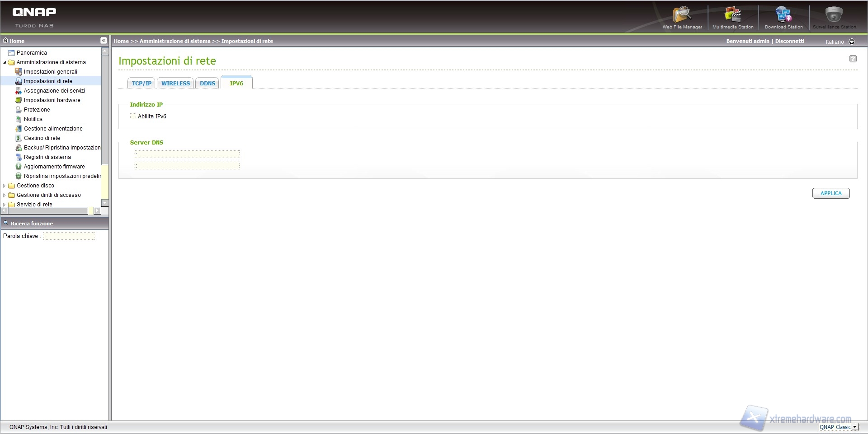Open Aggiornamento firmware in the tree

(x=54, y=167)
